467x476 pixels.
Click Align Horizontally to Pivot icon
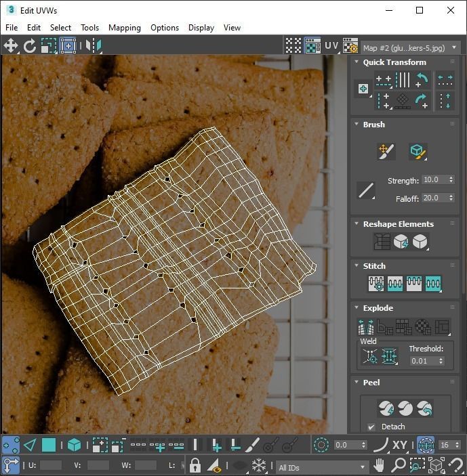click(384, 81)
